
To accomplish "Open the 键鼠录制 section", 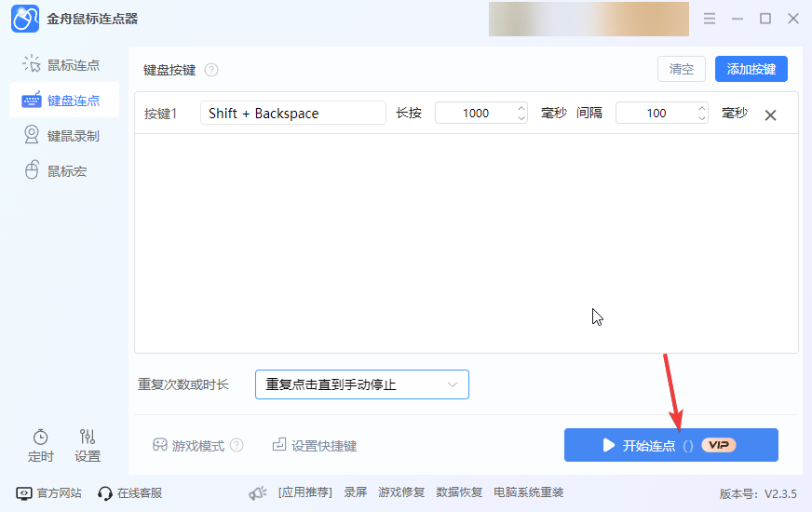I will tap(64, 136).
